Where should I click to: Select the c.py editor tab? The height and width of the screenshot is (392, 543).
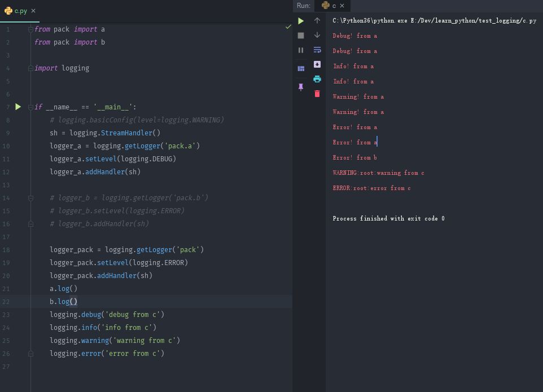click(20, 11)
